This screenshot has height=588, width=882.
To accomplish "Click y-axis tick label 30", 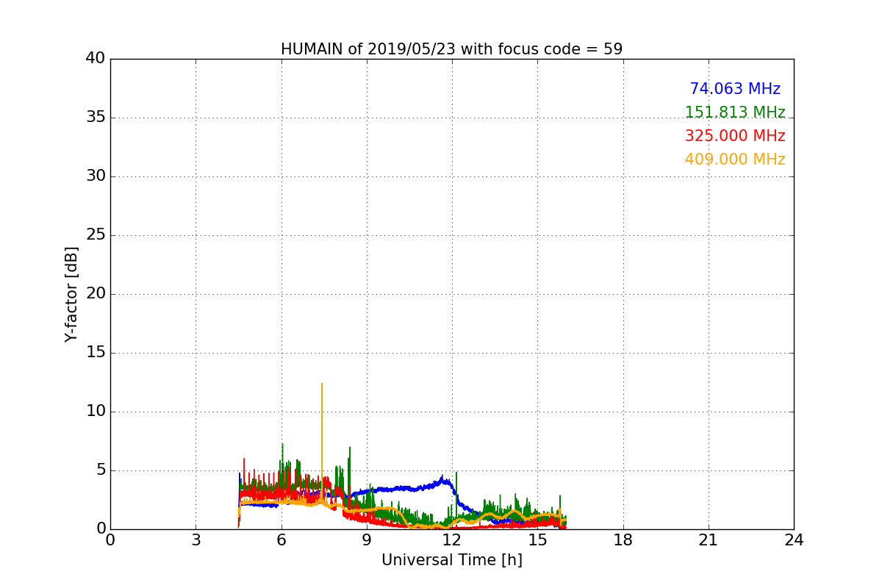I will click(x=96, y=176).
